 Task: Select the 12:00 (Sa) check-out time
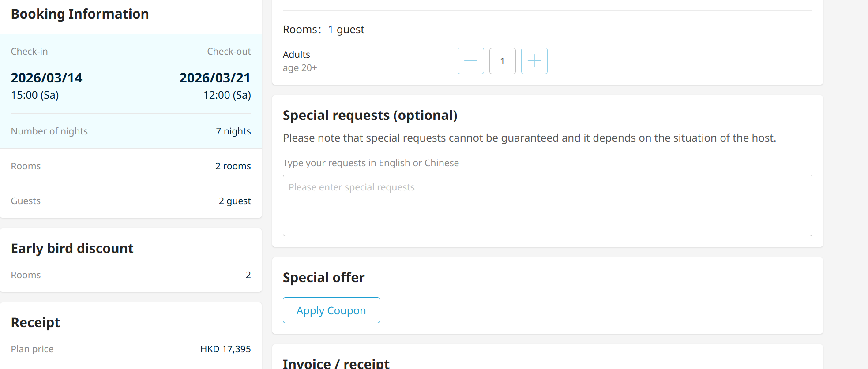tap(227, 95)
